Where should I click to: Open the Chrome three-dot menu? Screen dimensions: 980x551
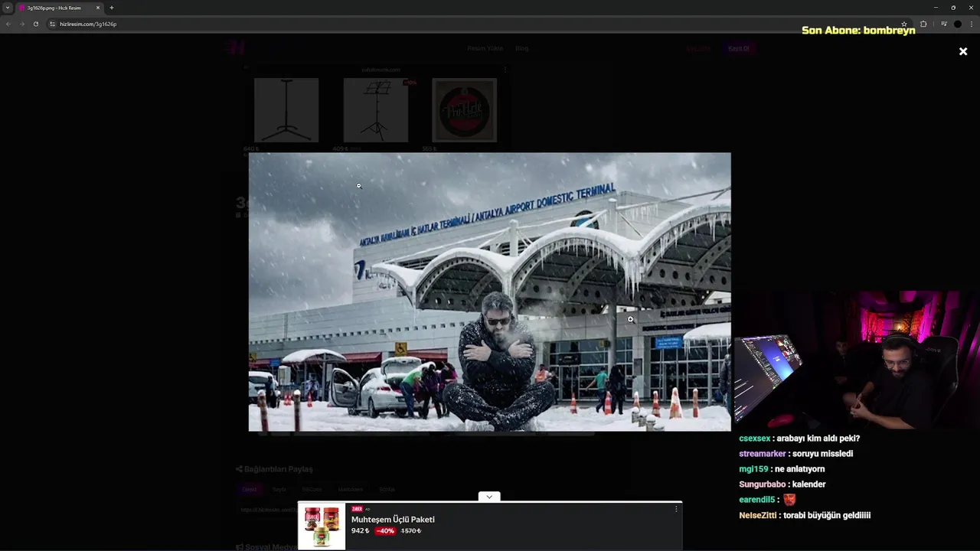[x=971, y=24]
